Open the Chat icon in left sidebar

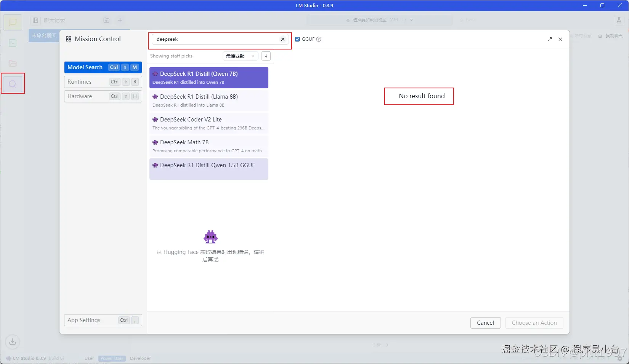pyautogui.click(x=13, y=22)
